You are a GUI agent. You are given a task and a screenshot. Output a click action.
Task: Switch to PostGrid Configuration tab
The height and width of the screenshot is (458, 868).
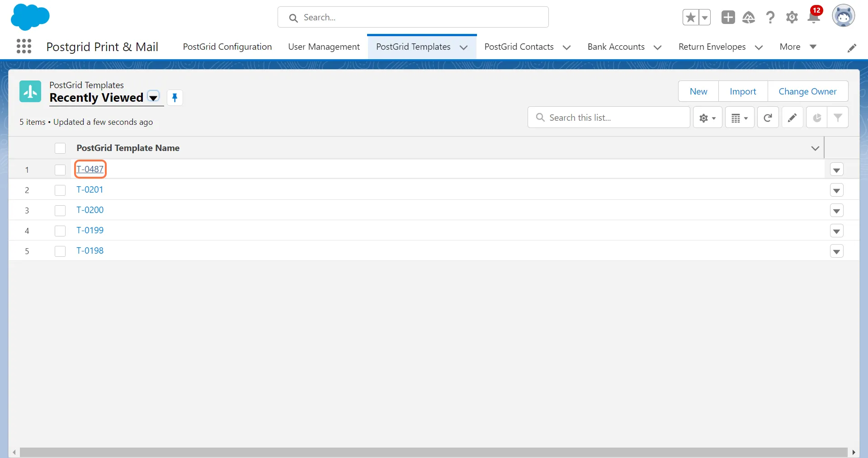click(227, 47)
